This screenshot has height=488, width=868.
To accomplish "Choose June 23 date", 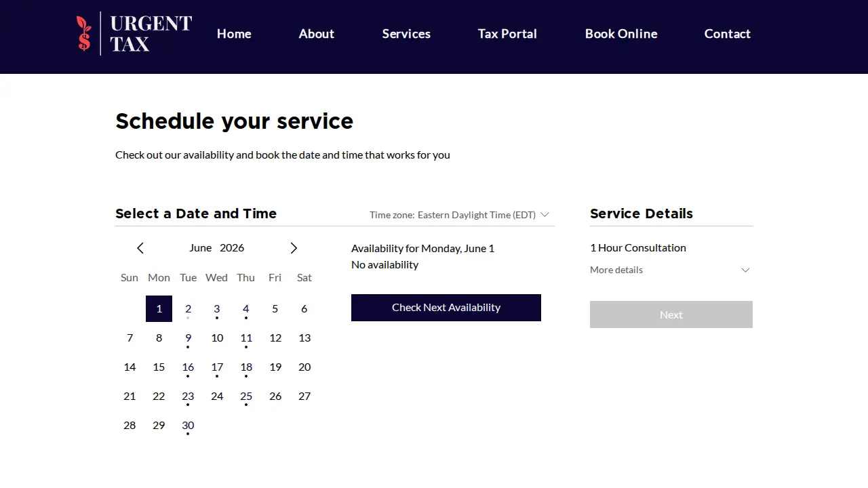I will click(188, 396).
